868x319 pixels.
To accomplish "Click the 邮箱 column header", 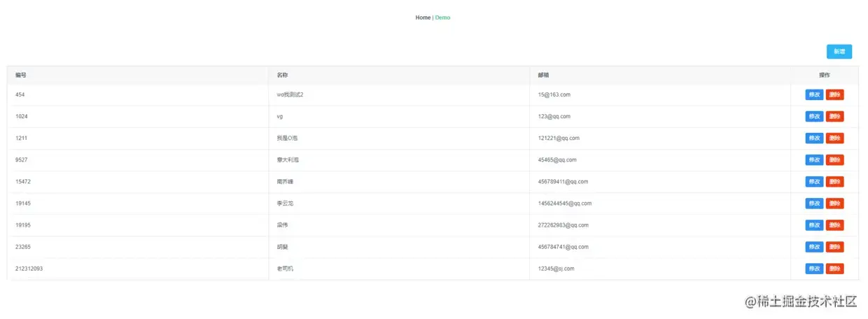I will (x=660, y=75).
